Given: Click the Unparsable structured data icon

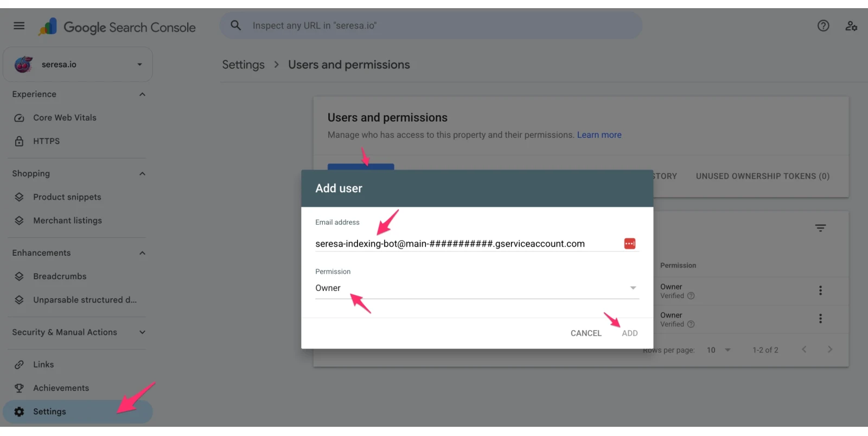Looking at the screenshot, I should coord(19,300).
